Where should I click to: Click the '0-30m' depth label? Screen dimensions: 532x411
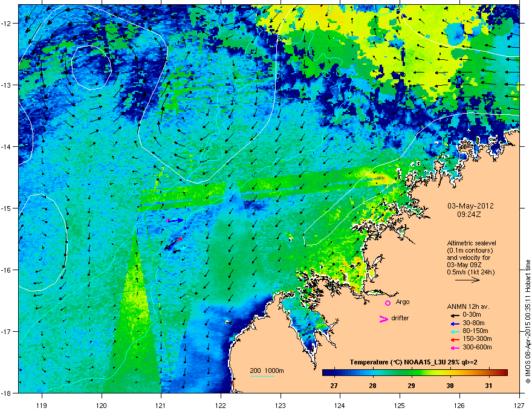coord(472,315)
